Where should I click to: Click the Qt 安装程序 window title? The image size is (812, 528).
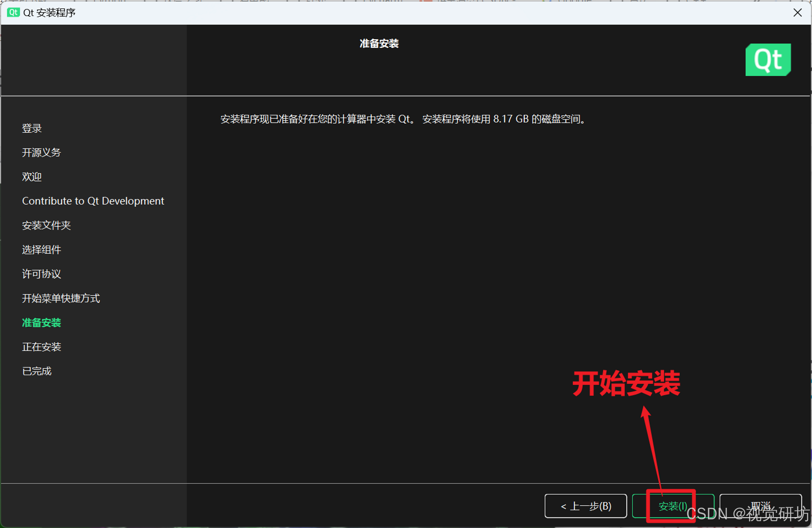49,13
